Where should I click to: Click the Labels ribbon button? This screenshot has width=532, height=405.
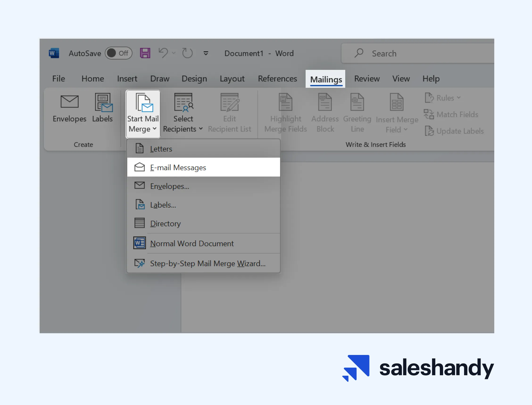103,108
